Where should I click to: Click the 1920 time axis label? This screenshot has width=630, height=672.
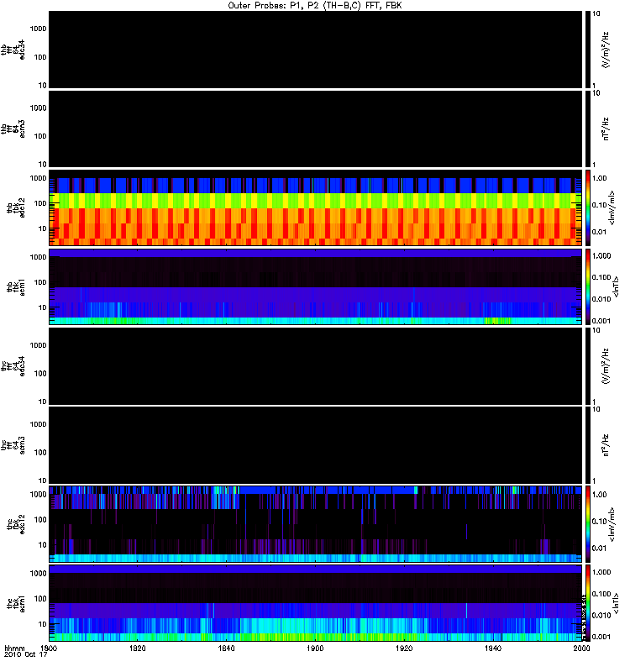[404, 648]
